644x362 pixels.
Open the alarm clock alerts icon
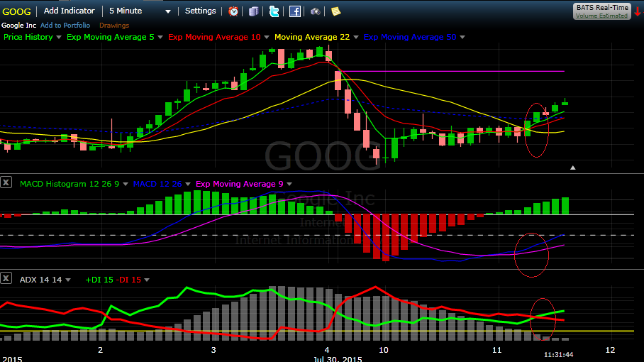(x=233, y=11)
